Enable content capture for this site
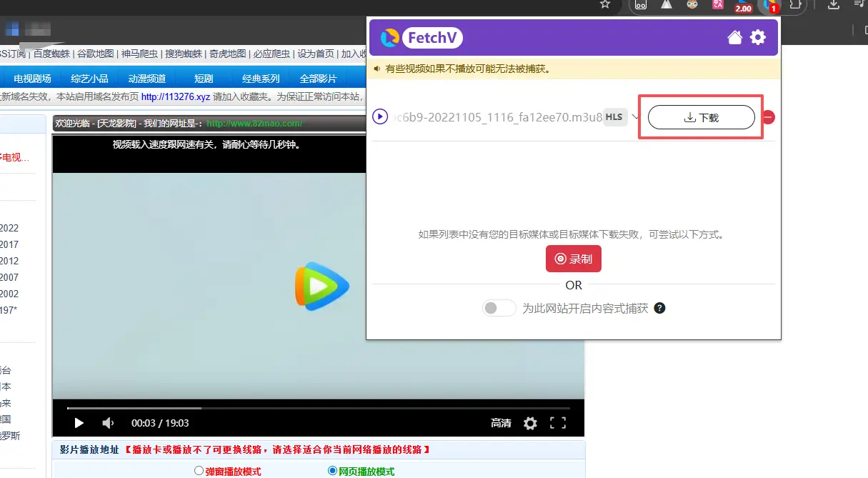This screenshot has height=478, width=868. (x=499, y=308)
